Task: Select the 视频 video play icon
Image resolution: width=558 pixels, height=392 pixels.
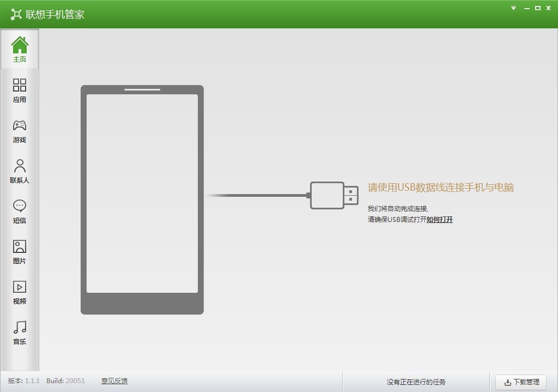Action: pos(20,287)
